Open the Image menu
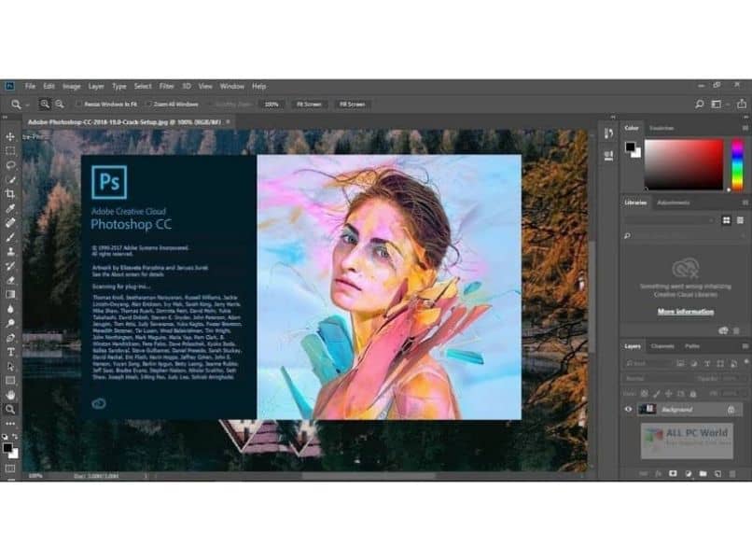752x560 pixels. tap(72, 87)
